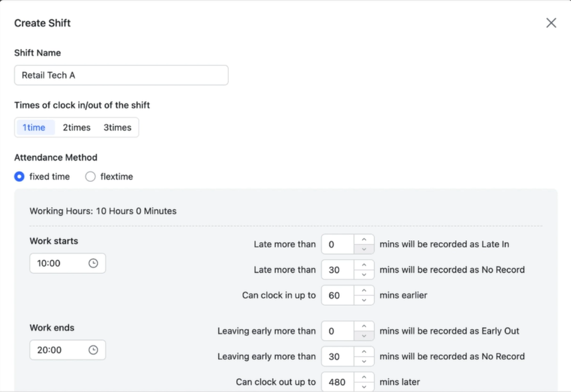Image resolution: width=571 pixels, height=392 pixels.
Task: Switch to 2times clock in/out option
Action: pyautogui.click(x=76, y=127)
